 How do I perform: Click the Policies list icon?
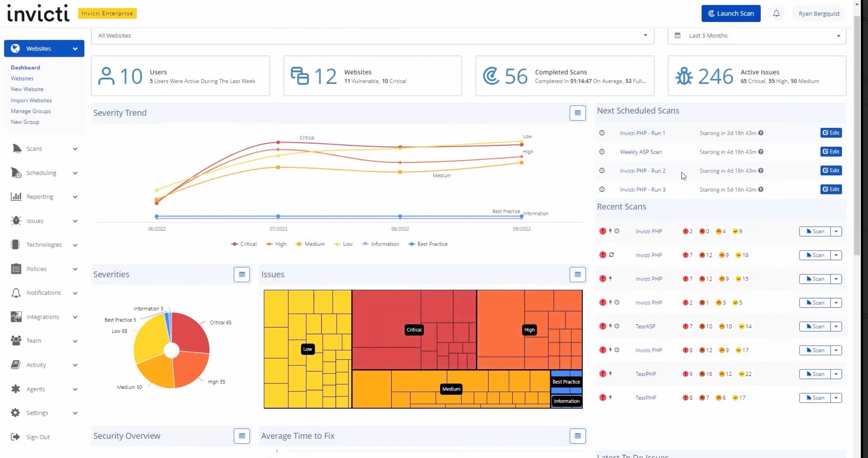click(x=16, y=269)
